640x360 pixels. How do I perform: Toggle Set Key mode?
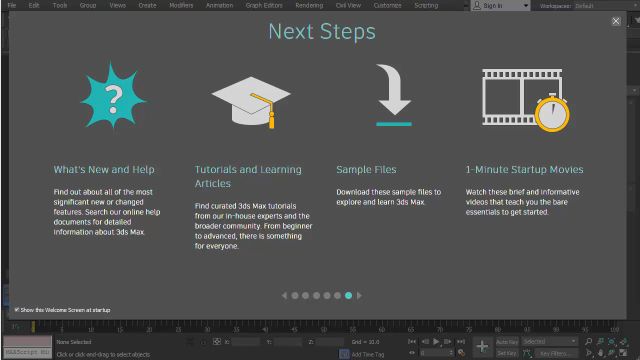click(x=507, y=353)
